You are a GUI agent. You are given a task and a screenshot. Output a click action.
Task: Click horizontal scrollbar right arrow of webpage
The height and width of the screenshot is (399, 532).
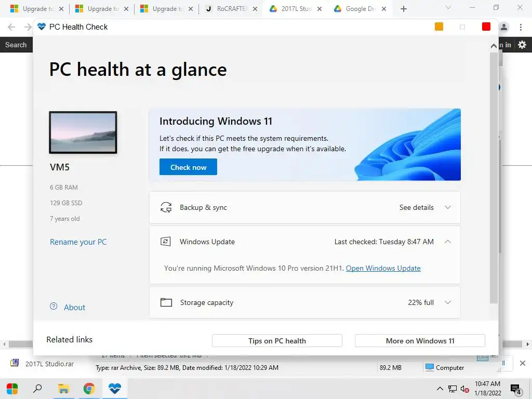pyautogui.click(x=527, y=344)
